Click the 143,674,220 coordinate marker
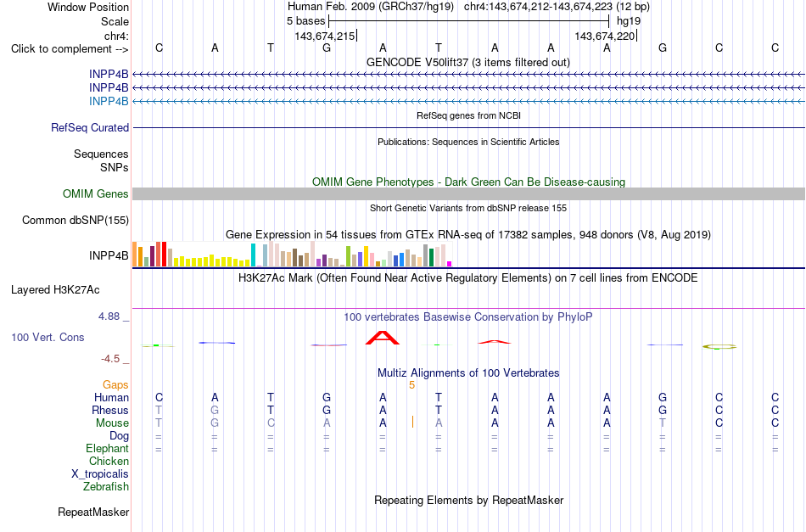 click(605, 36)
